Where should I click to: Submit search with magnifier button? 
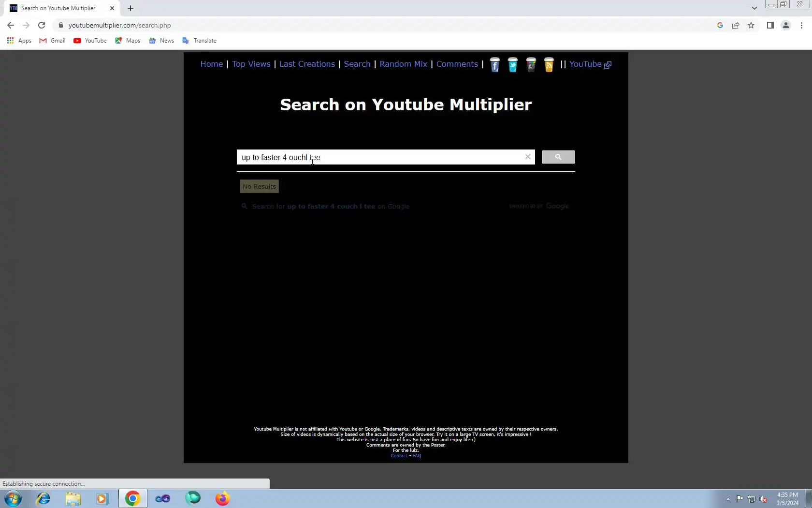(x=558, y=157)
